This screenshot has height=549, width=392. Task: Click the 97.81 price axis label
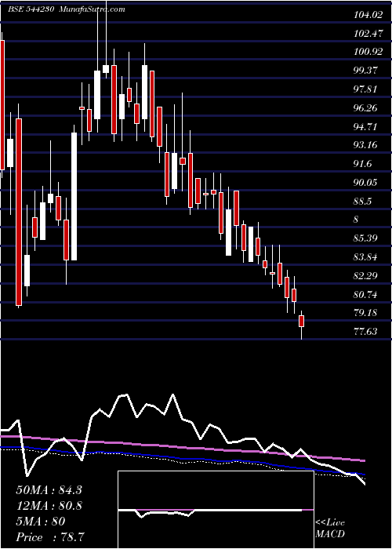(x=367, y=89)
